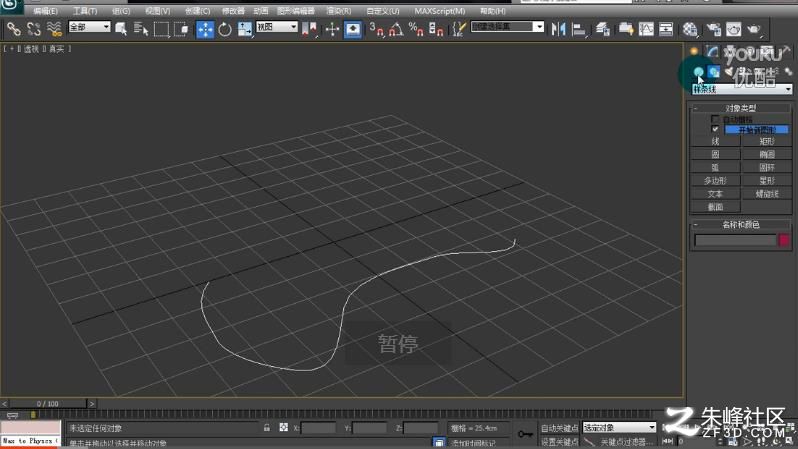798x449 pixels.
Task: Select the Select and Link tool
Action: click(14, 29)
